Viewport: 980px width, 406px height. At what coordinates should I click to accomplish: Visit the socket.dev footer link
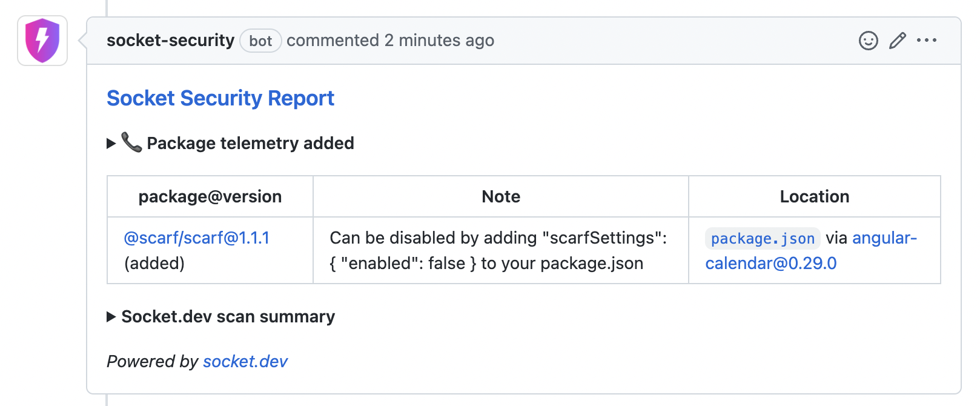245,362
